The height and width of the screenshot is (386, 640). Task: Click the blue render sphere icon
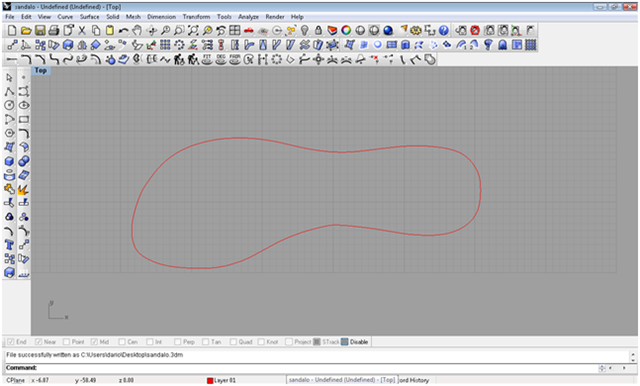click(x=388, y=31)
